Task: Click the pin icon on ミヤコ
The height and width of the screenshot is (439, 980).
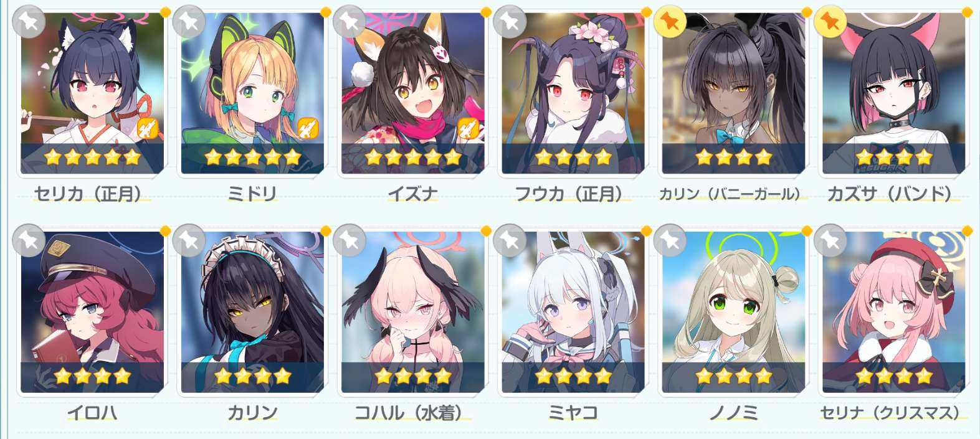Action: tap(510, 240)
